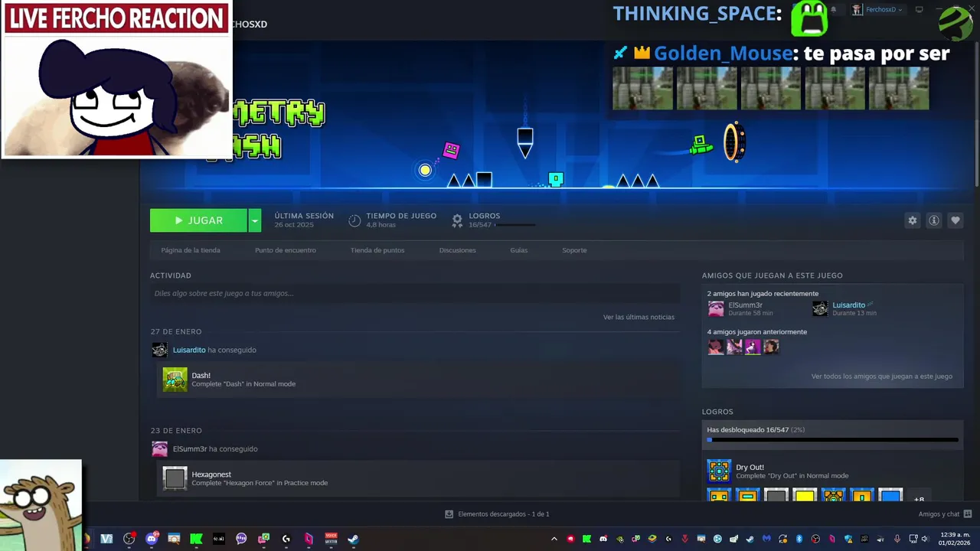The image size is (980, 551).
Task: Open Discord from the taskbar
Action: point(152,539)
